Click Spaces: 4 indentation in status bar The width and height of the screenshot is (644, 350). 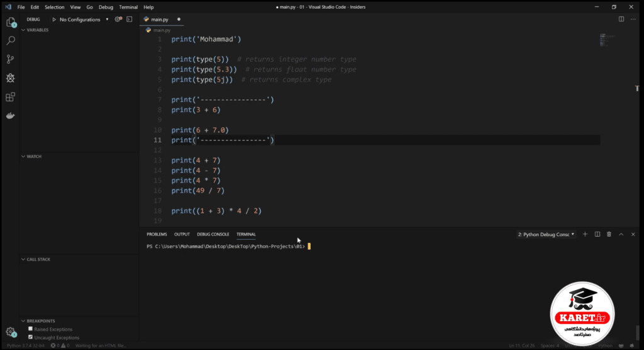click(x=550, y=346)
